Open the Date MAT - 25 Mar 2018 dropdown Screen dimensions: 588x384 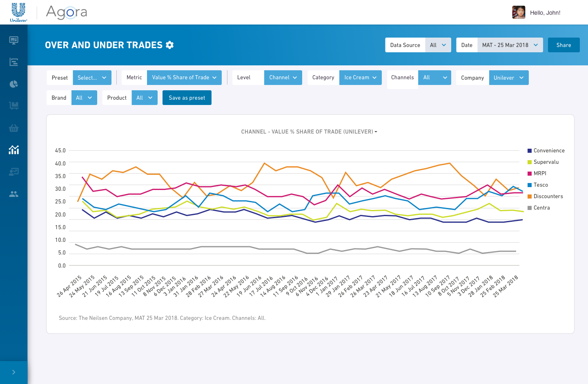[x=510, y=45]
